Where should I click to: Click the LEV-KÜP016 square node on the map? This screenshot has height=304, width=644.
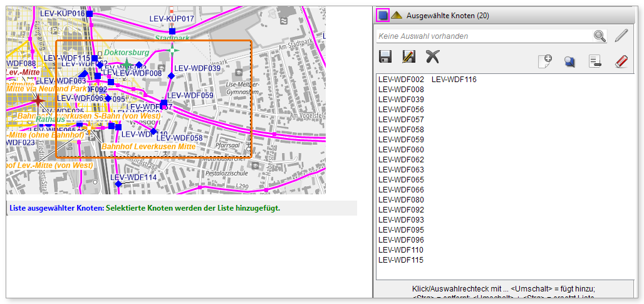click(89, 14)
